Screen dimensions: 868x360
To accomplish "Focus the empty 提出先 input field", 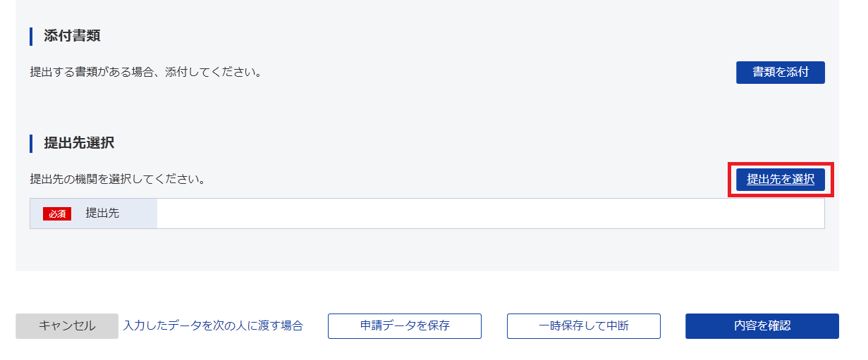I will click(x=490, y=213).
